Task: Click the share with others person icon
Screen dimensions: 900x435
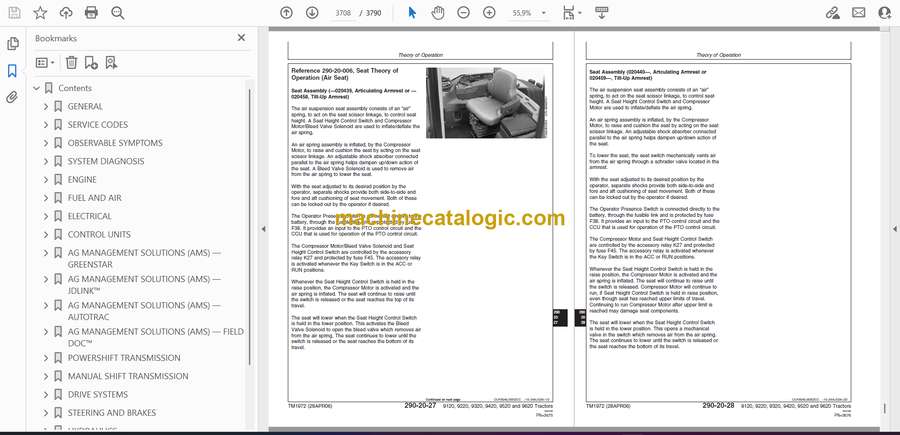Action: (885, 13)
